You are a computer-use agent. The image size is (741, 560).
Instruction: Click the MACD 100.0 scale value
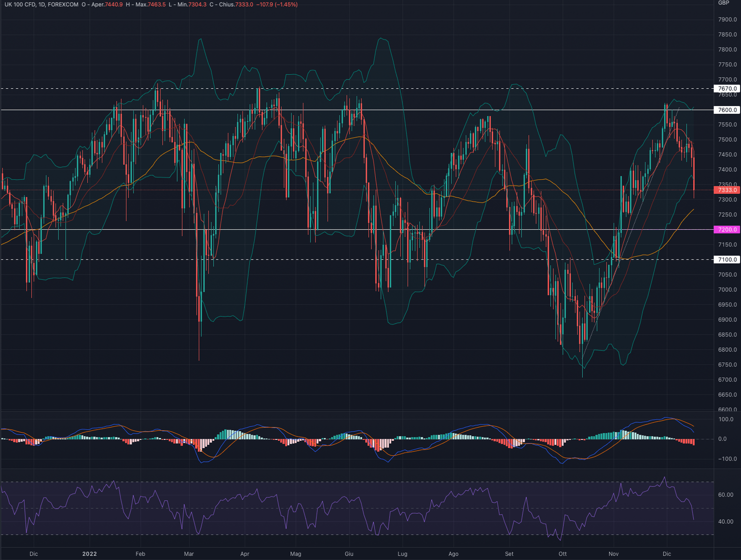[x=726, y=420]
